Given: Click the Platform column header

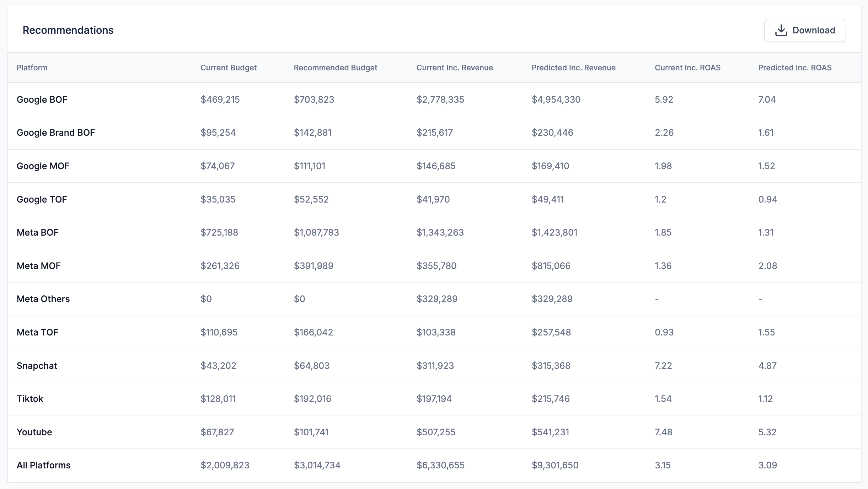Looking at the screenshot, I should 32,68.
